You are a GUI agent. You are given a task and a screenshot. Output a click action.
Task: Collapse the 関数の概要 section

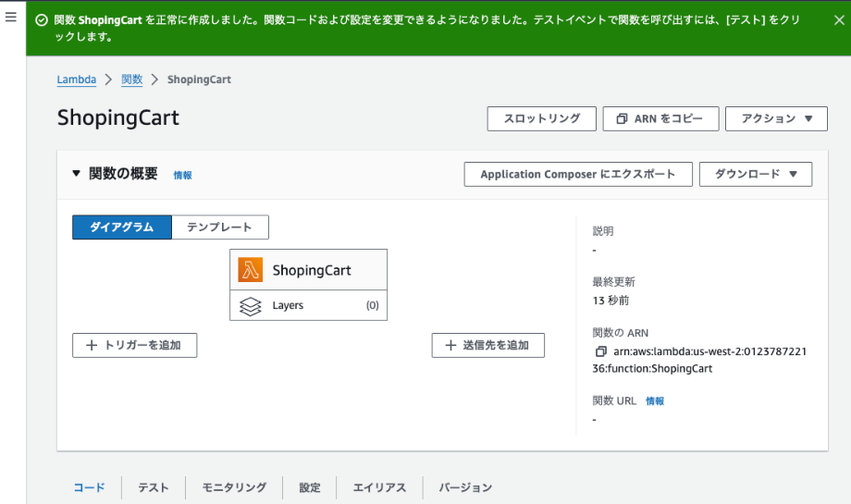pos(76,174)
